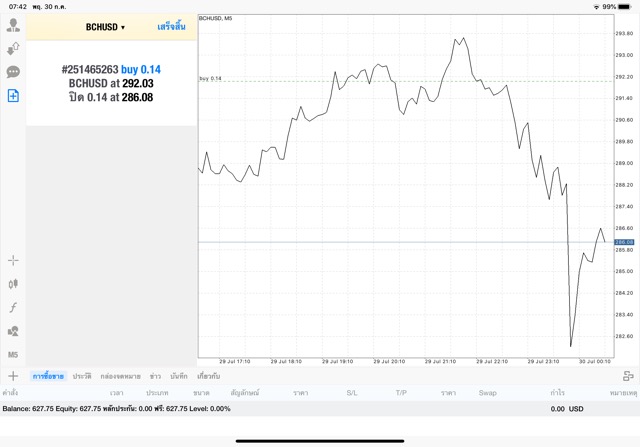Open chart type candlestick icon
Viewport: 640px width, 447px height.
[x=13, y=283]
